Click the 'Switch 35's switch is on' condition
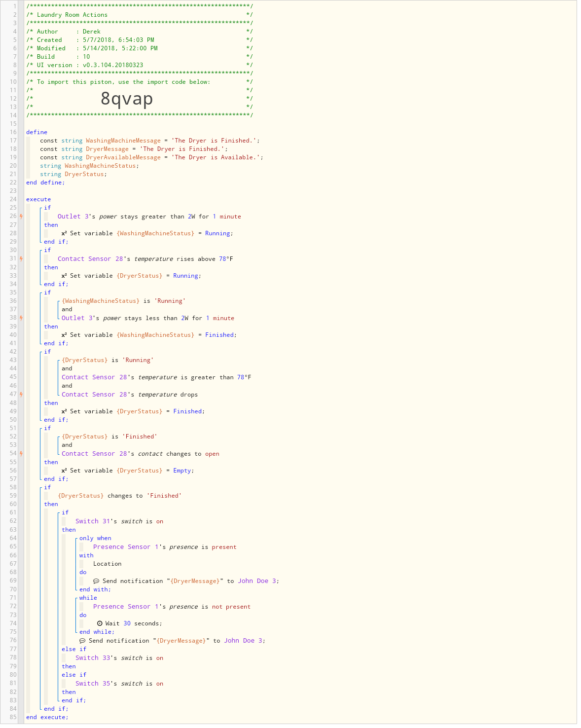This screenshot has height=728, width=581. click(x=119, y=684)
